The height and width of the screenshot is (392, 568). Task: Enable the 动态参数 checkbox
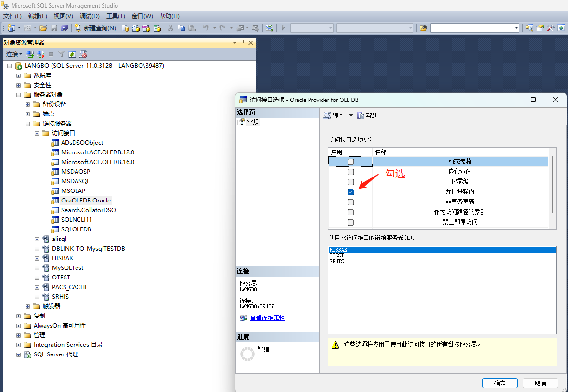coord(350,162)
